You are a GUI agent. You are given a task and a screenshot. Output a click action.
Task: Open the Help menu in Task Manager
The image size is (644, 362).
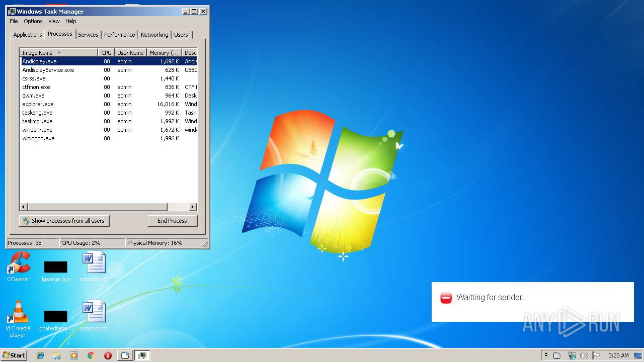71,21
